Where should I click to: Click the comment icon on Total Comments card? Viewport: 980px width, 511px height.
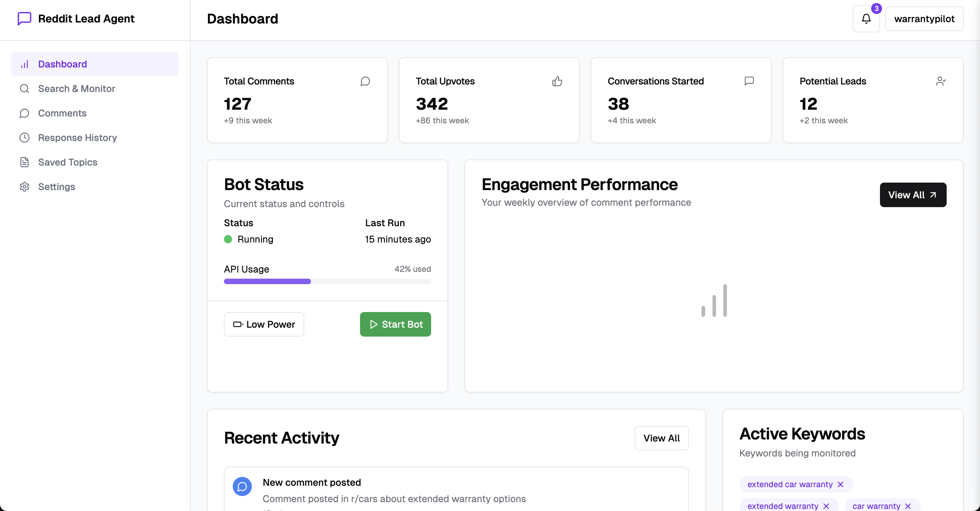(x=365, y=81)
